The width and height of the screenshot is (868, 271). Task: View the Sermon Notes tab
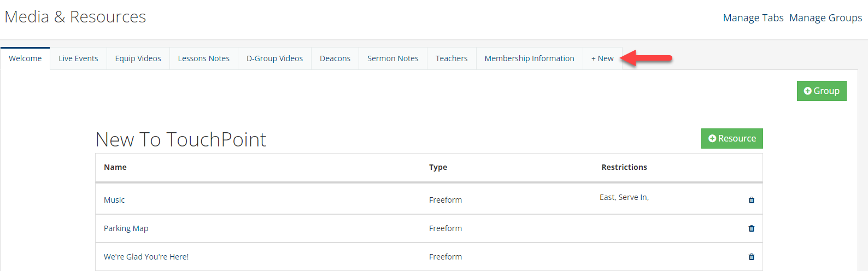tap(393, 58)
